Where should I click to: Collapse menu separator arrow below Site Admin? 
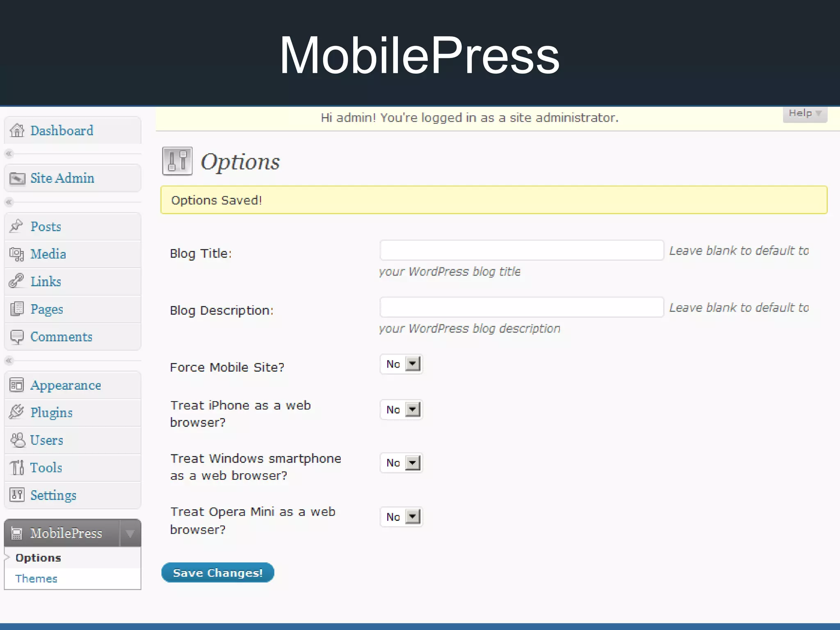coord(9,202)
